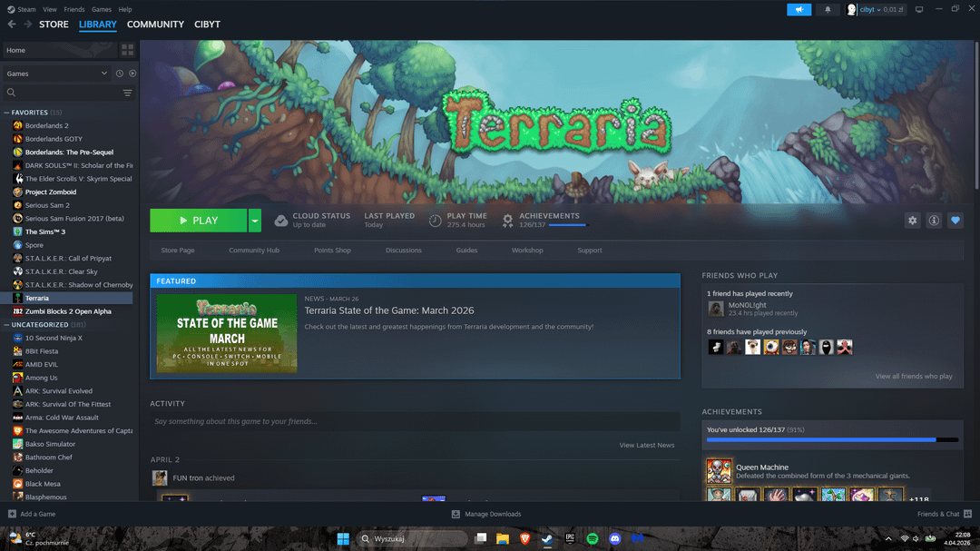Open the STORE tab
This screenshot has width=980, height=551.
pos(54,25)
